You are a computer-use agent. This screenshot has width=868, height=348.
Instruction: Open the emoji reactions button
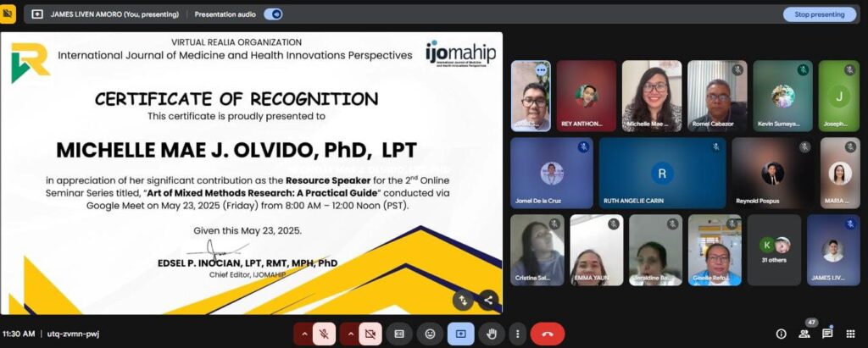(430, 334)
